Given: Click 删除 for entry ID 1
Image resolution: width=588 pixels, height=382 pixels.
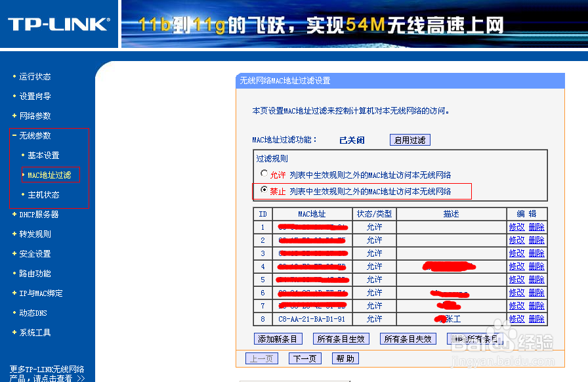Looking at the screenshot, I should point(537,227).
